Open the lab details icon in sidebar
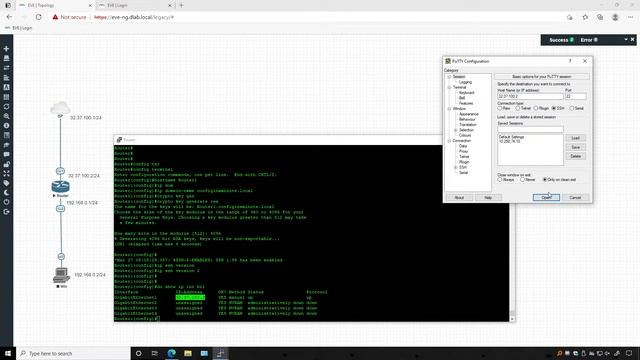The height and width of the screenshot is (360, 640). [6, 136]
